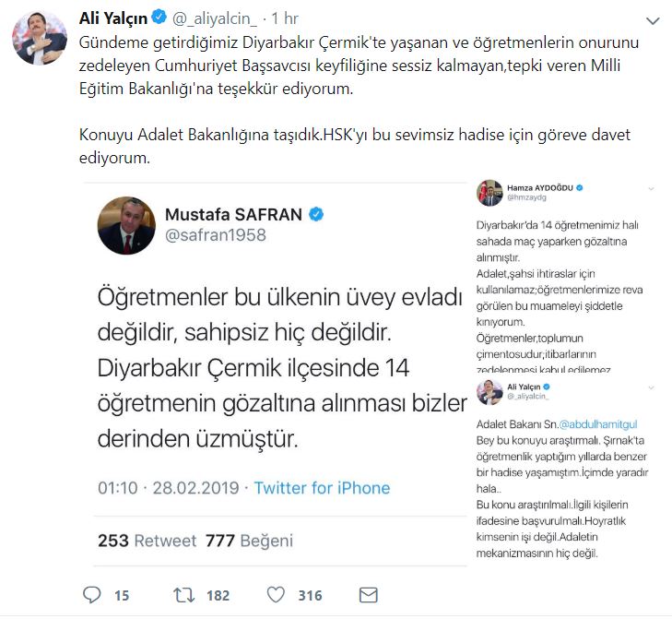The width and height of the screenshot is (672, 619).
Task: Open Mustafa SAFRAN's profile picture
Action: pyautogui.click(x=126, y=225)
